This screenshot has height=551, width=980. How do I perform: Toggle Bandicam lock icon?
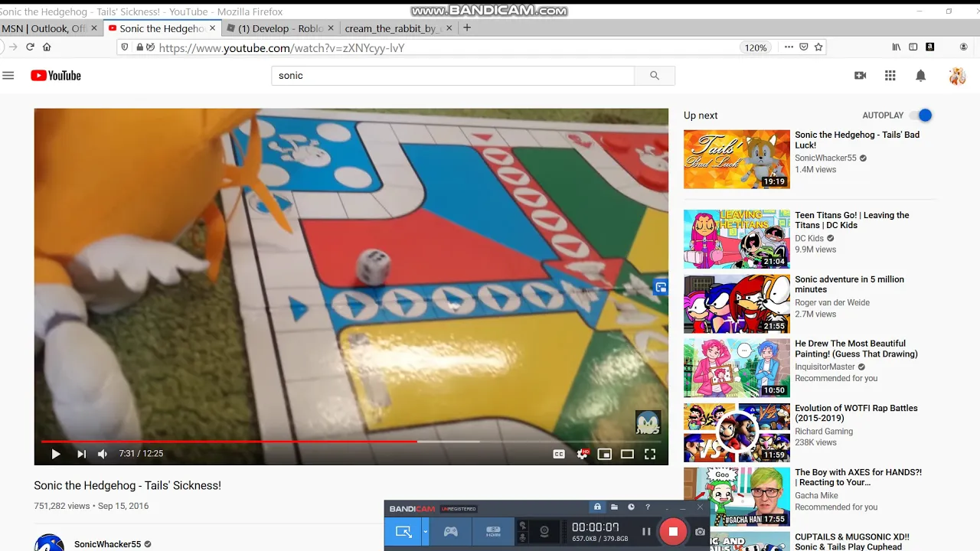click(597, 507)
